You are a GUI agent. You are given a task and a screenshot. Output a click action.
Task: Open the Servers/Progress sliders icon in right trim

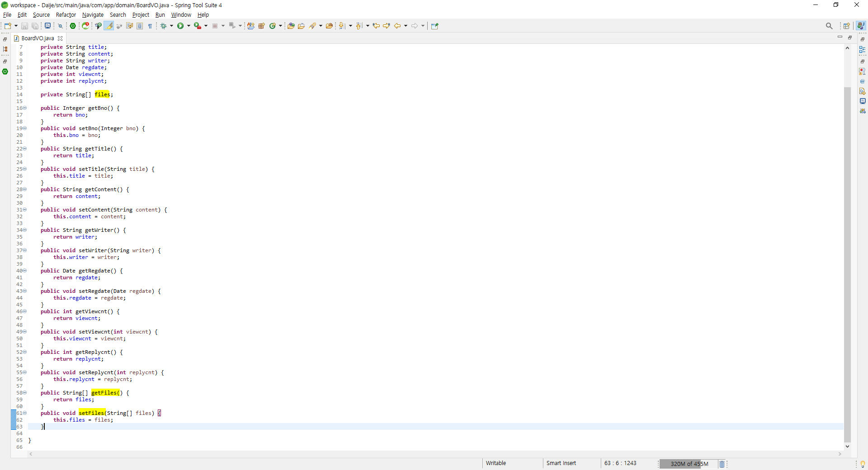point(863,111)
